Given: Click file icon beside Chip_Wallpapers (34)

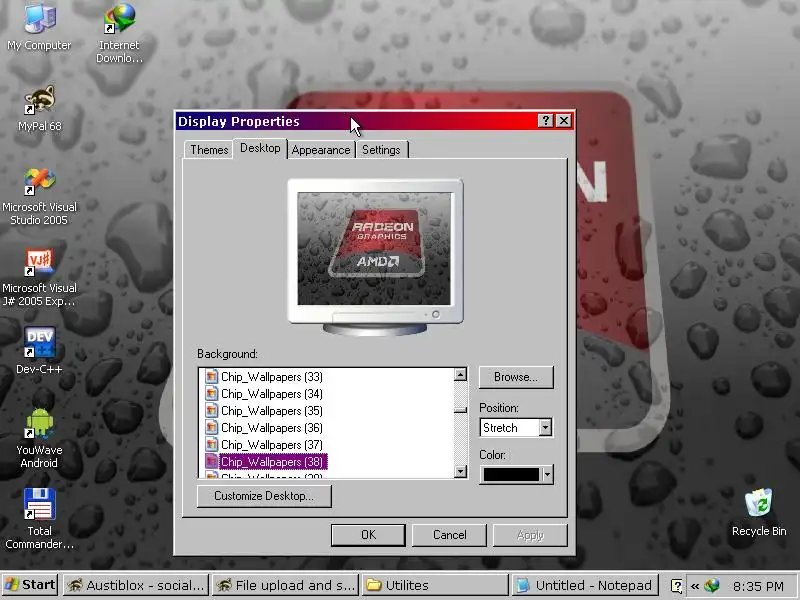Looking at the screenshot, I should [x=211, y=393].
